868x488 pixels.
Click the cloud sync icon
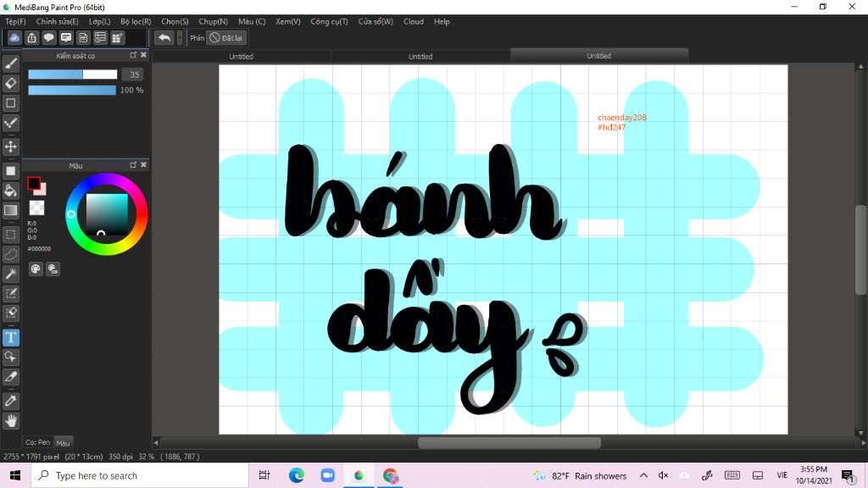click(14, 37)
